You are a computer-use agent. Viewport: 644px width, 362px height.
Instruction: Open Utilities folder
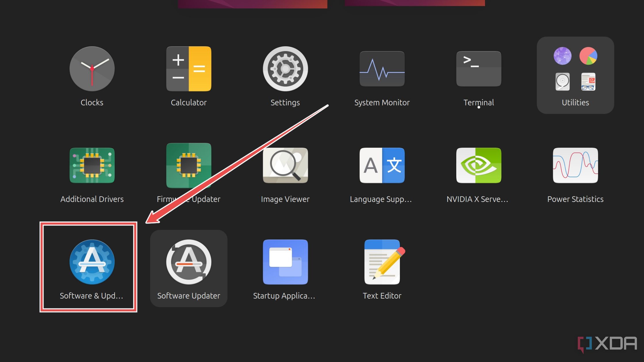(575, 73)
